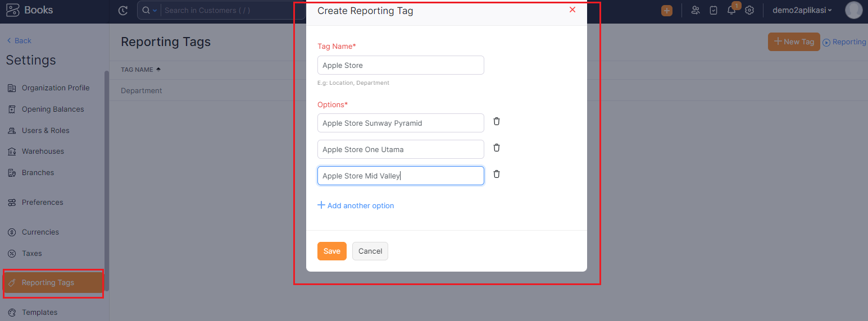This screenshot has width=868, height=321.
Task: Click the Apple Store Sunway Pyramid field
Action: (x=401, y=123)
